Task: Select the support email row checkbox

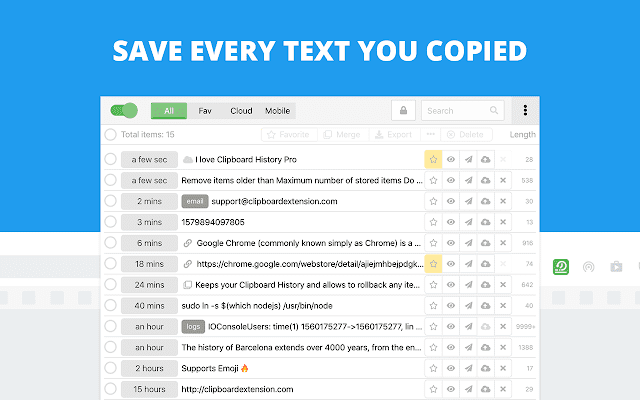Action: (x=110, y=201)
